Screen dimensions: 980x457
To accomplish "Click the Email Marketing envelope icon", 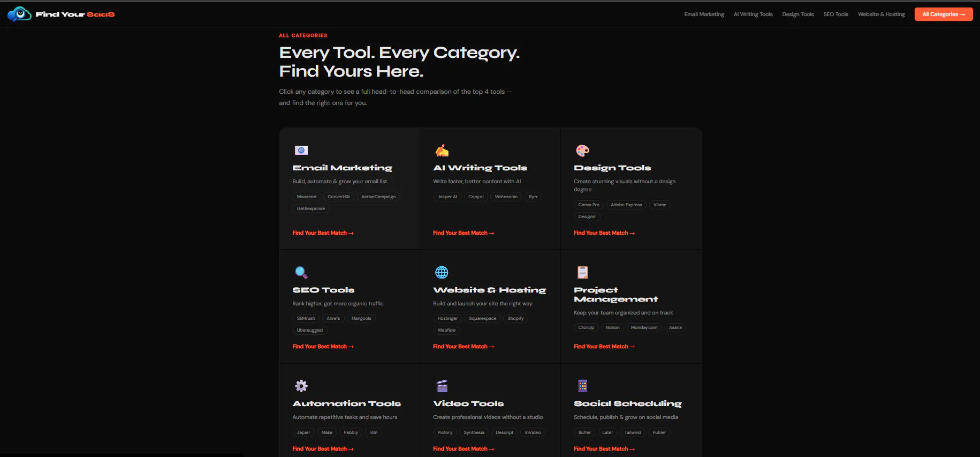I will (x=301, y=151).
